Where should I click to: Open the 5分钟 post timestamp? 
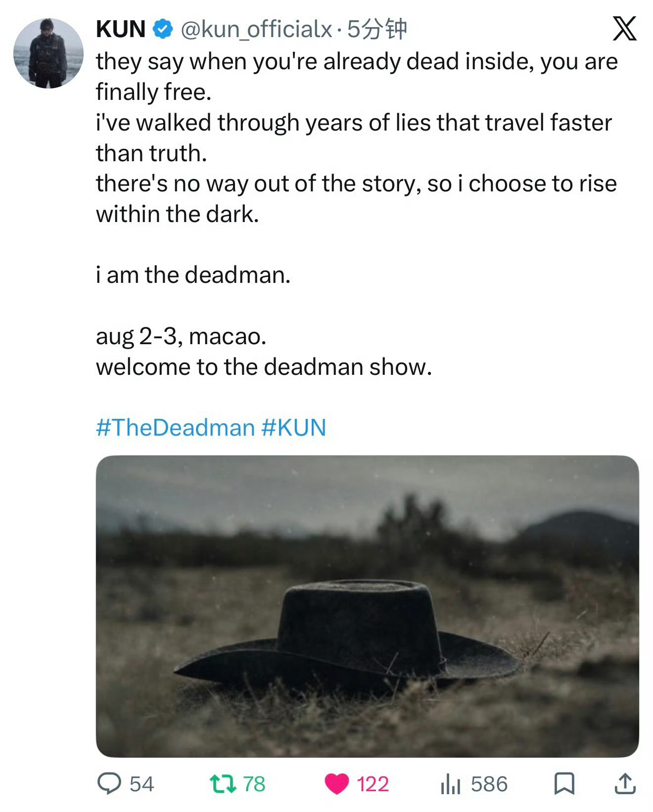coord(377,29)
